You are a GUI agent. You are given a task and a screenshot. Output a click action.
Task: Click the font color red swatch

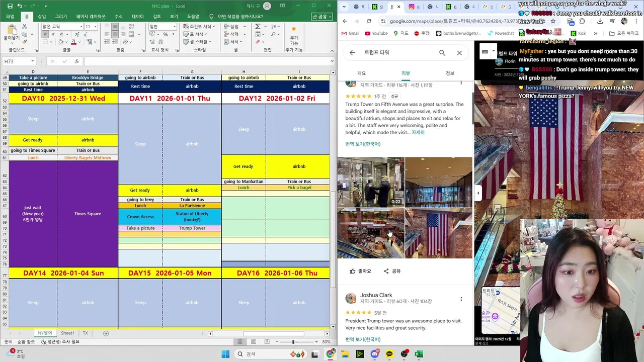click(x=73, y=42)
